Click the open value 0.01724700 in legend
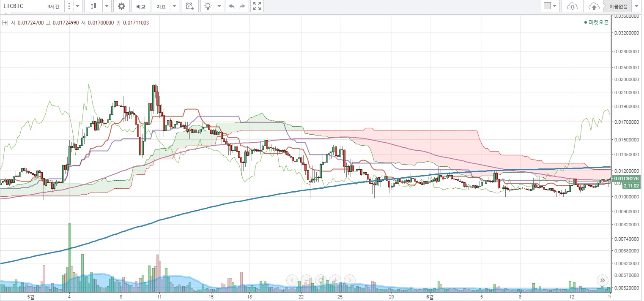This screenshot has height=301, width=644. tap(30, 22)
